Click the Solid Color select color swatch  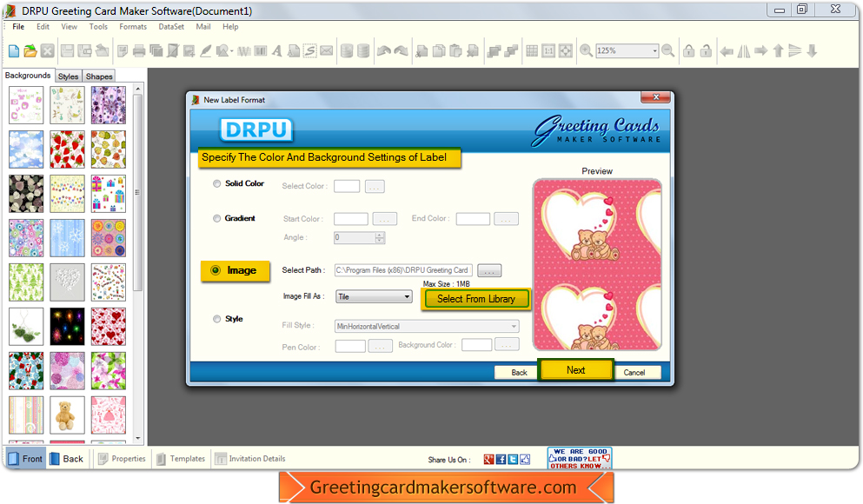click(347, 186)
